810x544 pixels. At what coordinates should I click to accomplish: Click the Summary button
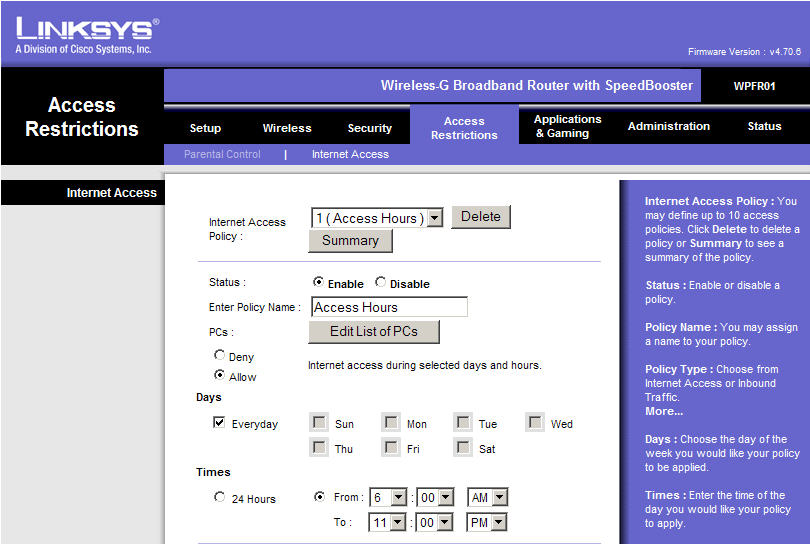pyautogui.click(x=350, y=241)
